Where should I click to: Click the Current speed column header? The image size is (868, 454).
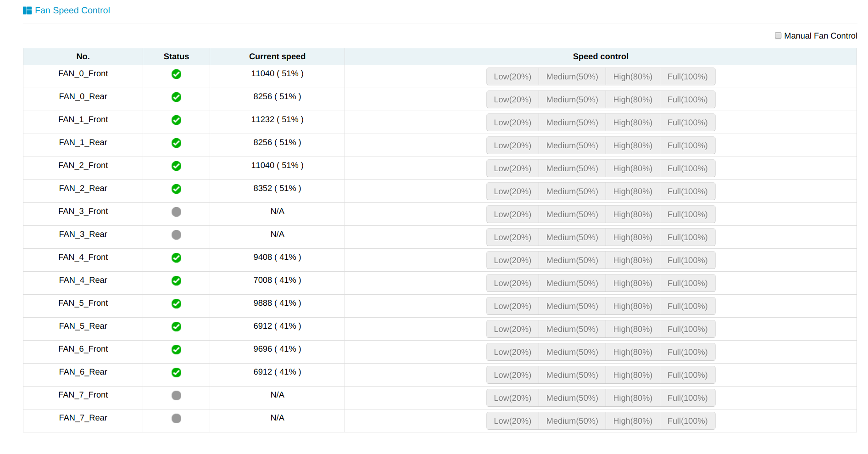pyautogui.click(x=277, y=56)
